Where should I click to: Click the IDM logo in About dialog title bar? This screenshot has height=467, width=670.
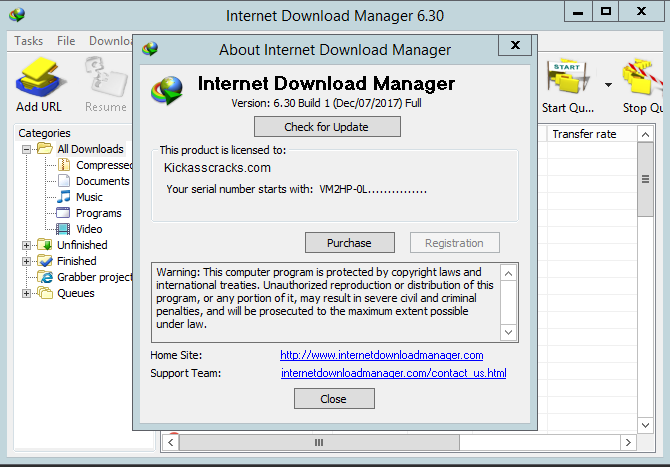(x=150, y=49)
